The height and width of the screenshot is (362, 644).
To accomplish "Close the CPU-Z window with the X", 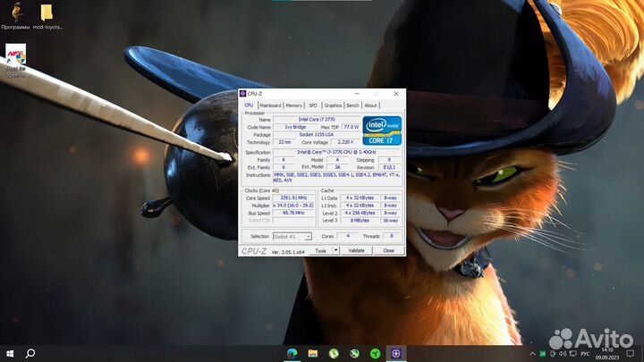I will [396, 94].
